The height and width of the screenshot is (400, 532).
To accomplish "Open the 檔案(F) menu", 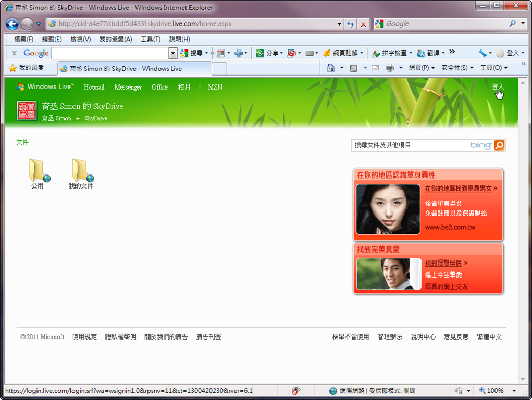I will pyautogui.click(x=24, y=39).
